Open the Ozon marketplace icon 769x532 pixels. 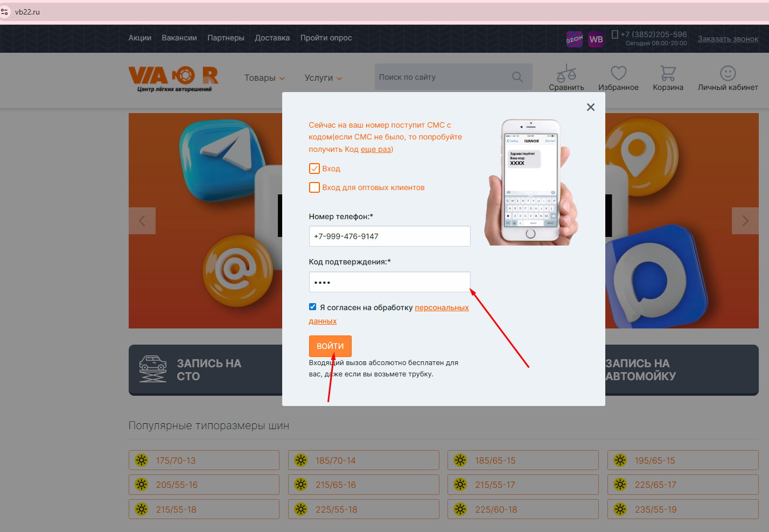(x=574, y=39)
